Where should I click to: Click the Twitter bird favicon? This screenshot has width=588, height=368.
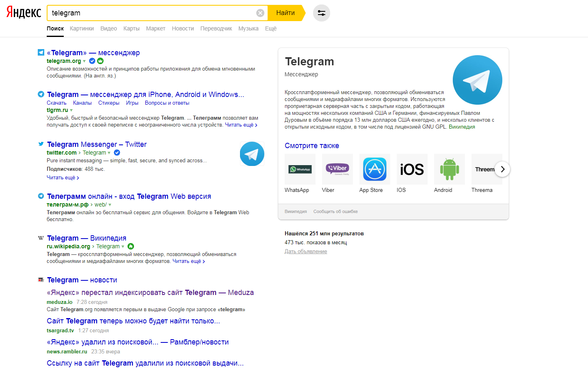41,144
